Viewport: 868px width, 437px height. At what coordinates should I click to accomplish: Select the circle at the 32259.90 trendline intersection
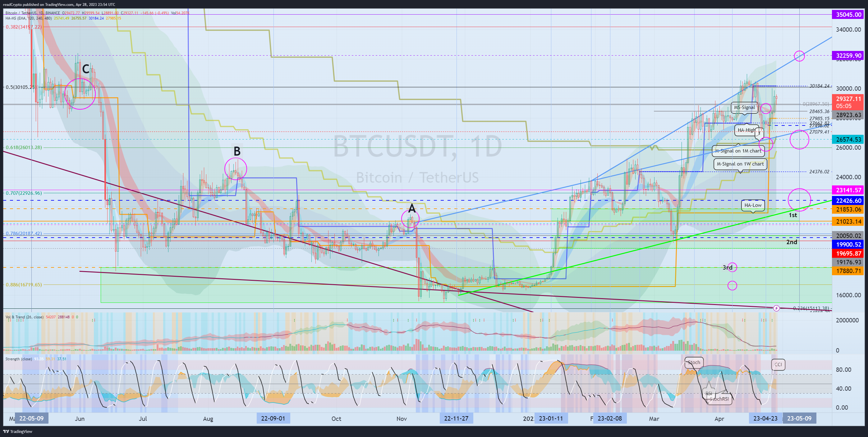coord(800,56)
